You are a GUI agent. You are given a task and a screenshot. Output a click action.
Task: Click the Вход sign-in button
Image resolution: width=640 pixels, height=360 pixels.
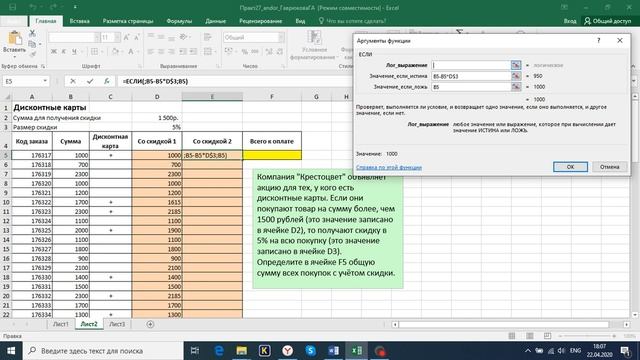coord(570,21)
